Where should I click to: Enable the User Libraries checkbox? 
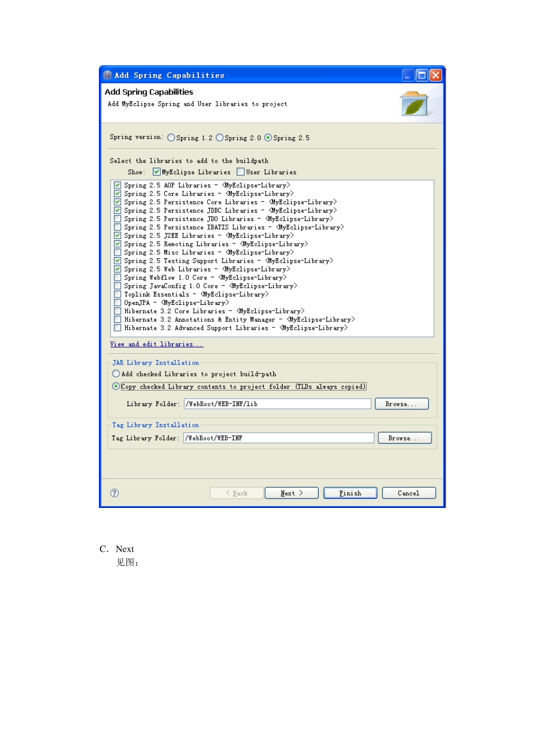[241, 172]
